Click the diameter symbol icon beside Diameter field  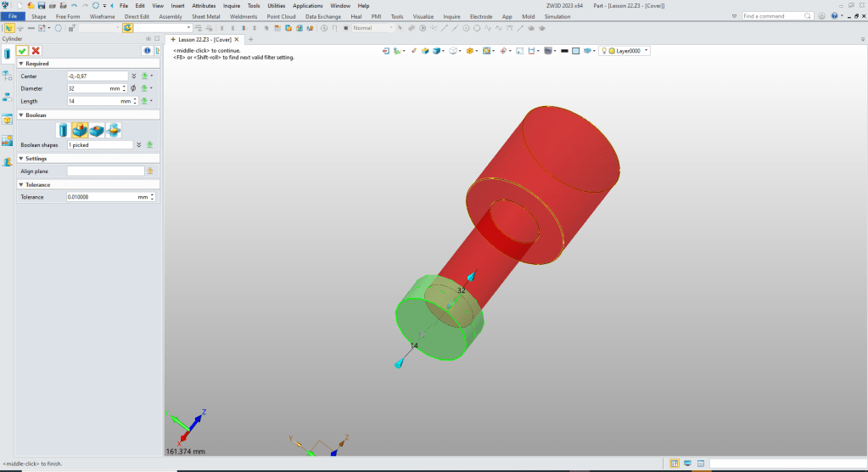tap(134, 88)
